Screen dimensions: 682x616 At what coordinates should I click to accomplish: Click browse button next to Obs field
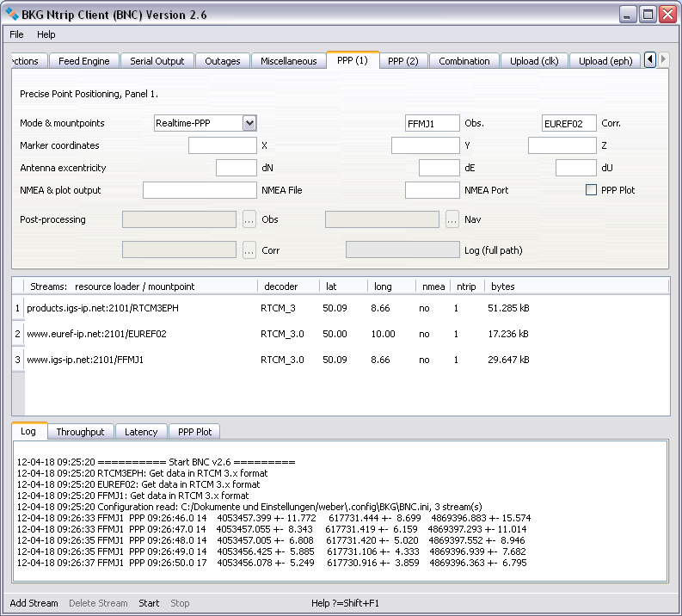coord(249,219)
